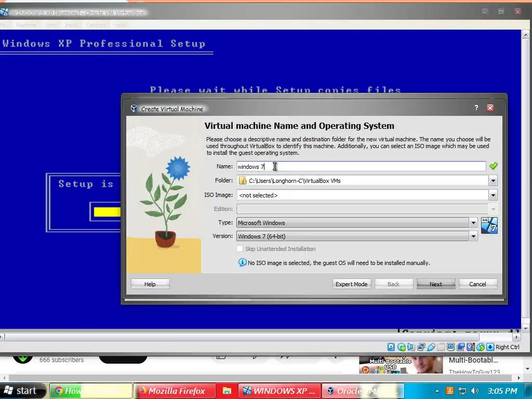Switch to the Oracle VM taskbar item

(x=363, y=391)
